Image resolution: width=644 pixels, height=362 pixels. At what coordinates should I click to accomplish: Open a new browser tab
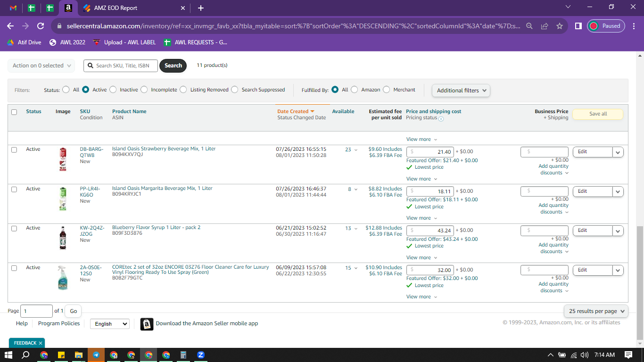[201, 8]
